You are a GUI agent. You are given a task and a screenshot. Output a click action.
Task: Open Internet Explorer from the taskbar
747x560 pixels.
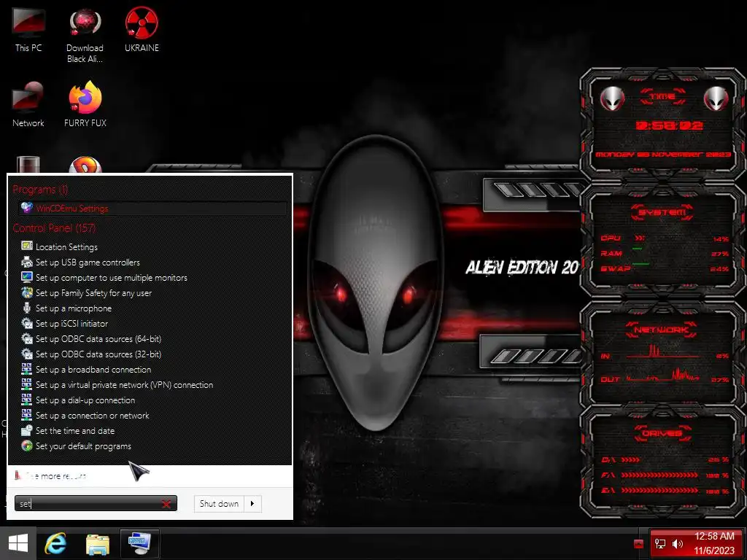55,543
